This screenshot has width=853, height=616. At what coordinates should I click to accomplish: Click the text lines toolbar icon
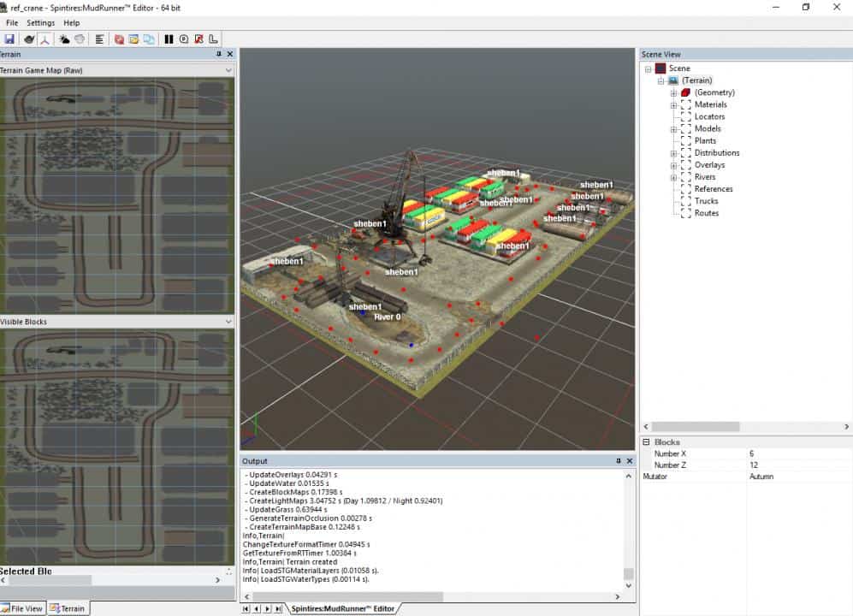coord(99,39)
